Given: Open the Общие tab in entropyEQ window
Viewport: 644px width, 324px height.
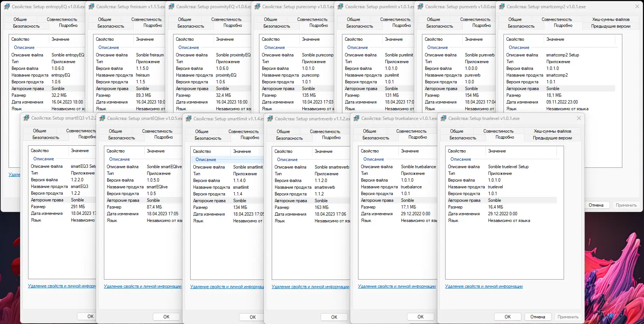Looking at the screenshot, I should point(20,19).
